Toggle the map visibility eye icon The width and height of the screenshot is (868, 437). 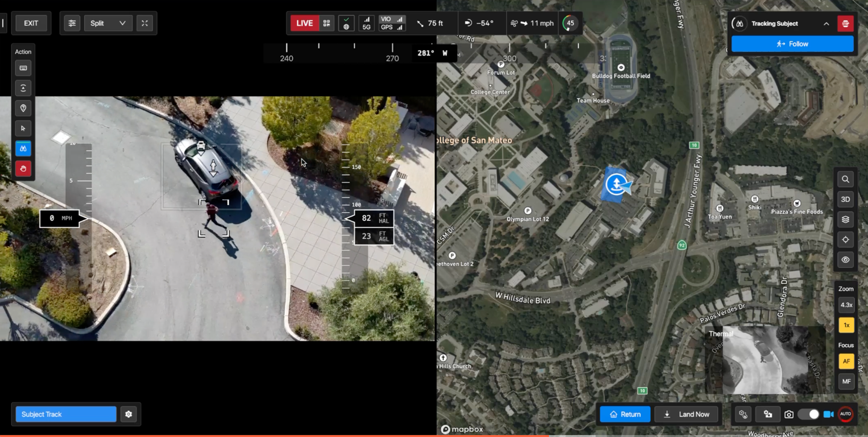point(845,260)
